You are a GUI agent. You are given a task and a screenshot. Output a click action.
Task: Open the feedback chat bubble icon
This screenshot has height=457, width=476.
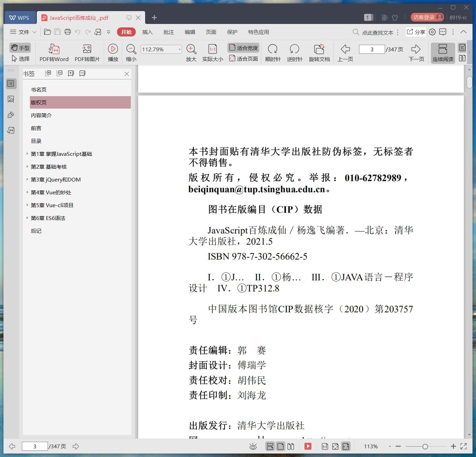point(443,32)
